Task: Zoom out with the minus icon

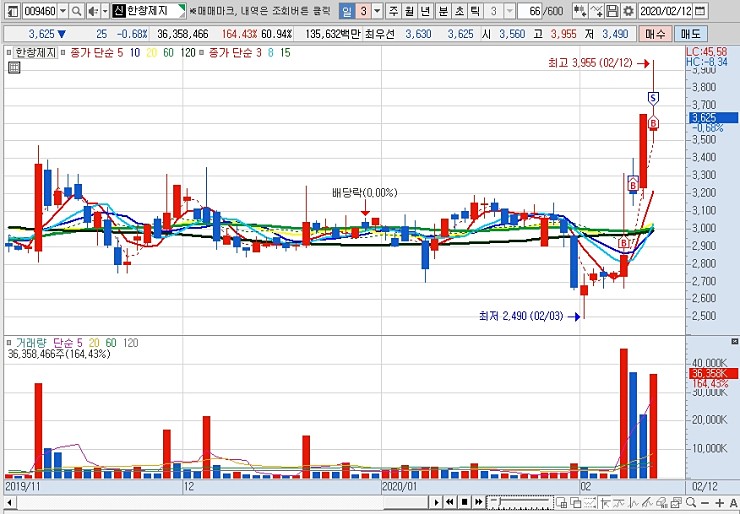Action: click(705, 502)
